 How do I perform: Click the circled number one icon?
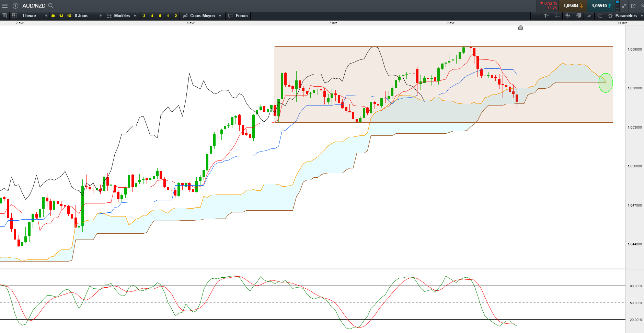tap(15, 6)
